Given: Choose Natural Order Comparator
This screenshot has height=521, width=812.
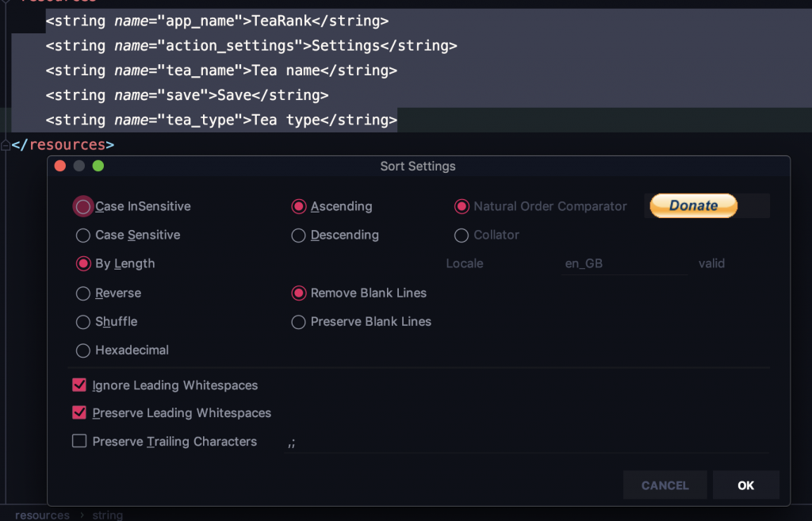Looking at the screenshot, I should click(462, 207).
